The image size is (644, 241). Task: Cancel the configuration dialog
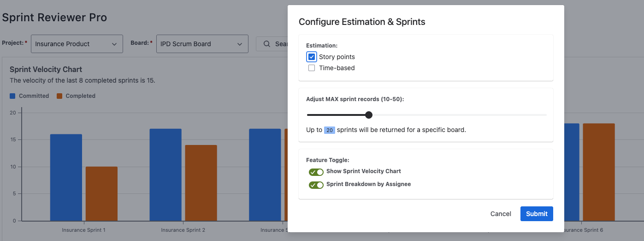pos(501,214)
